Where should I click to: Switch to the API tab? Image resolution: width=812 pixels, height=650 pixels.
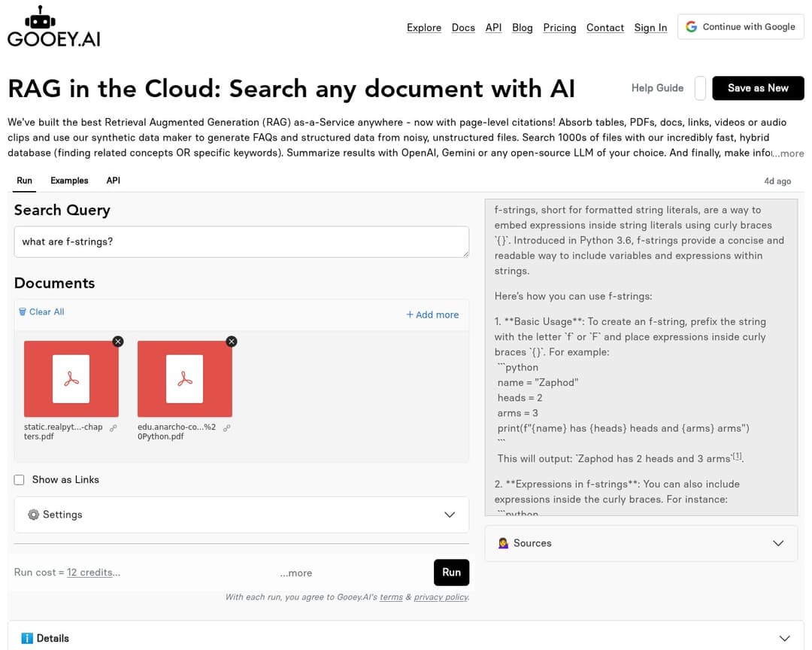113,181
